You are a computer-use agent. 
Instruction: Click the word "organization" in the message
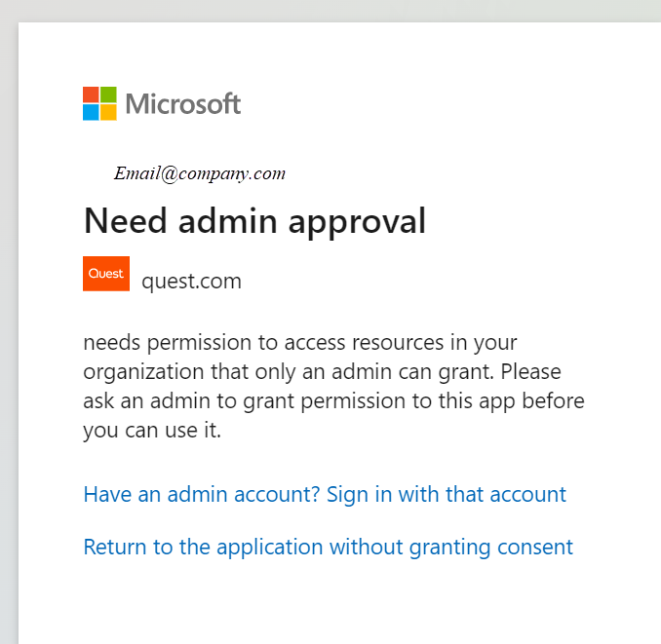coord(143,372)
